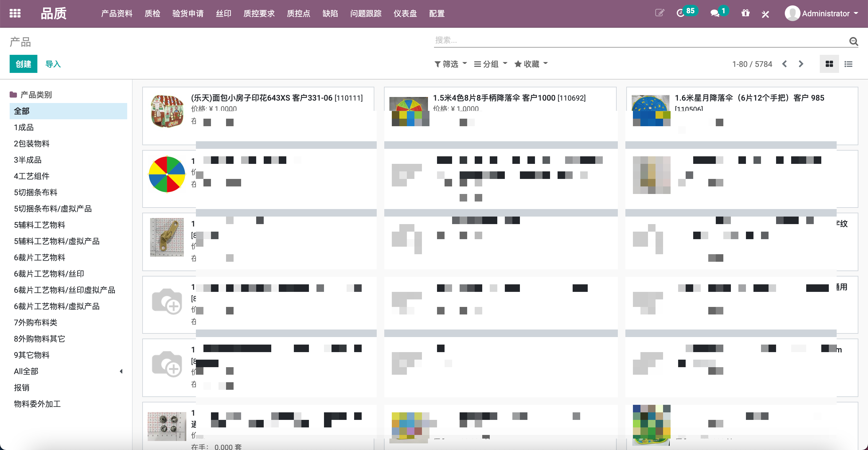Open the 质控要求 menu
Viewport: 868px width, 450px height.
[x=259, y=14]
